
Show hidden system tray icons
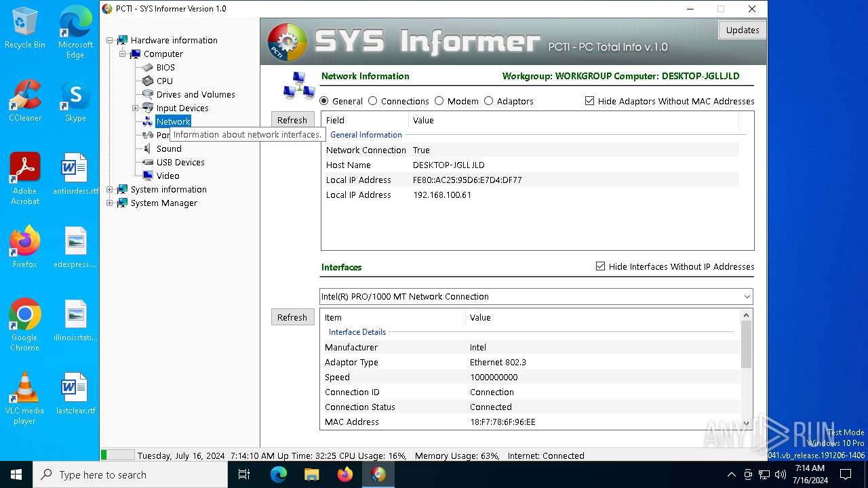pos(731,474)
